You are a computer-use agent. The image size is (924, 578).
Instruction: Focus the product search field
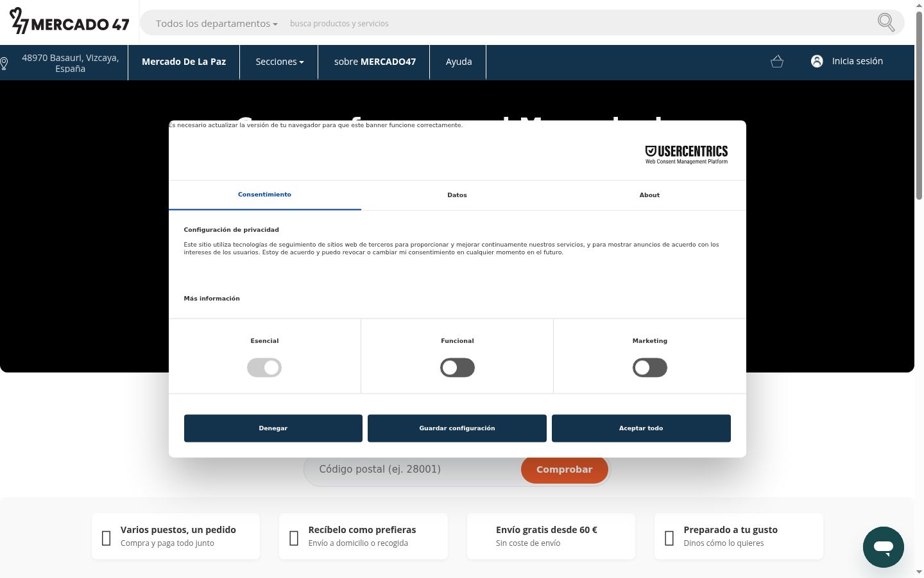click(577, 24)
